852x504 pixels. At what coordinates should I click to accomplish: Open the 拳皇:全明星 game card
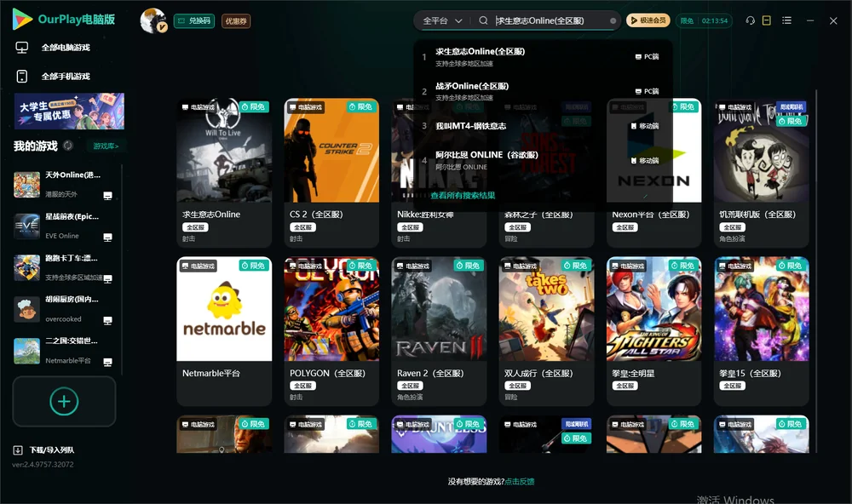point(653,331)
